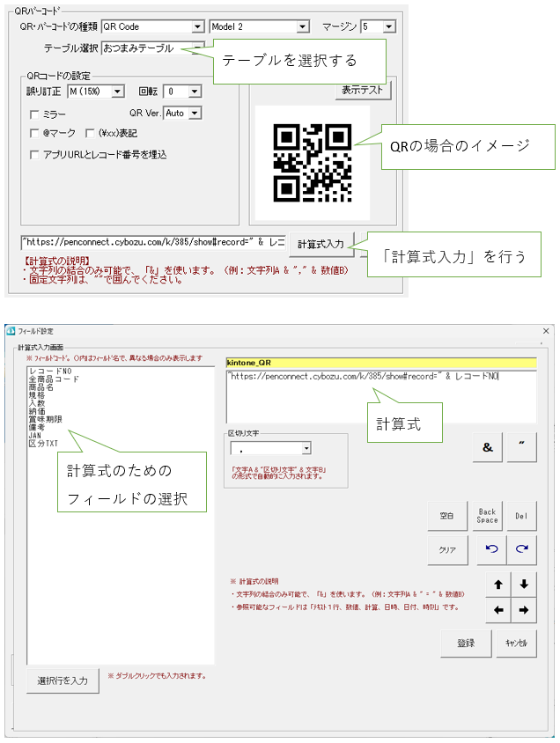Image resolution: width=560 pixels, height=743 pixels.
Task: Open the 誤り訂正 M (15%) dropdown
Action: (x=118, y=91)
